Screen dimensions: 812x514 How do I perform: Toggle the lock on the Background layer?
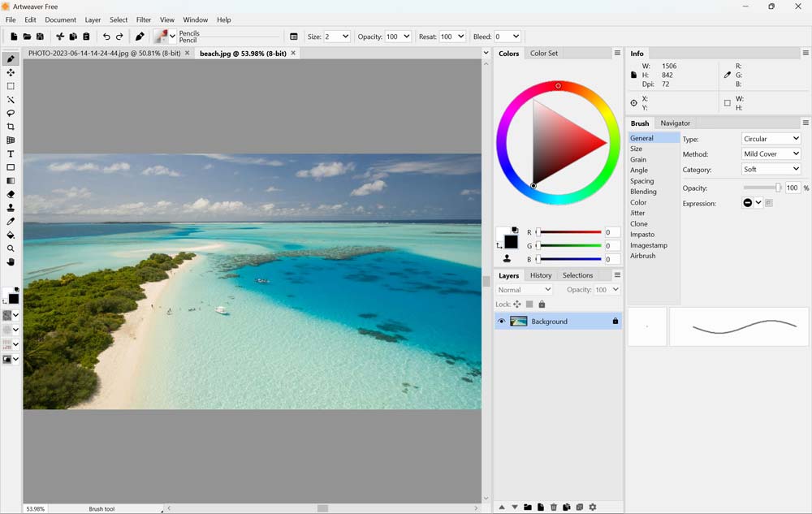[615, 322]
